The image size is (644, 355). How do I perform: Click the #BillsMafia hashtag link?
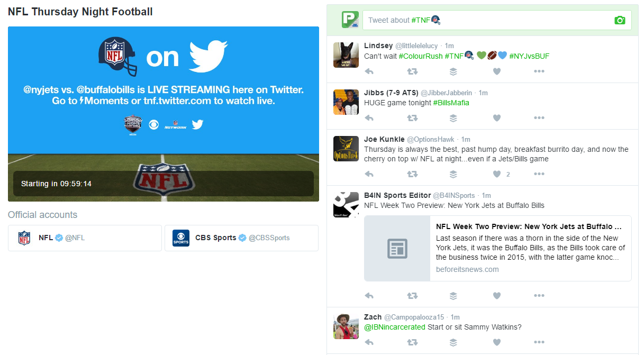click(x=451, y=103)
